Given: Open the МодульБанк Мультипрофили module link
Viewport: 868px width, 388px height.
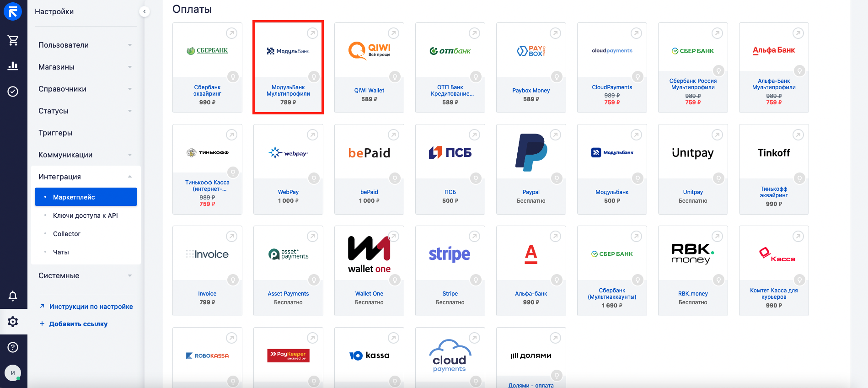Looking at the screenshot, I should pyautogui.click(x=288, y=91).
